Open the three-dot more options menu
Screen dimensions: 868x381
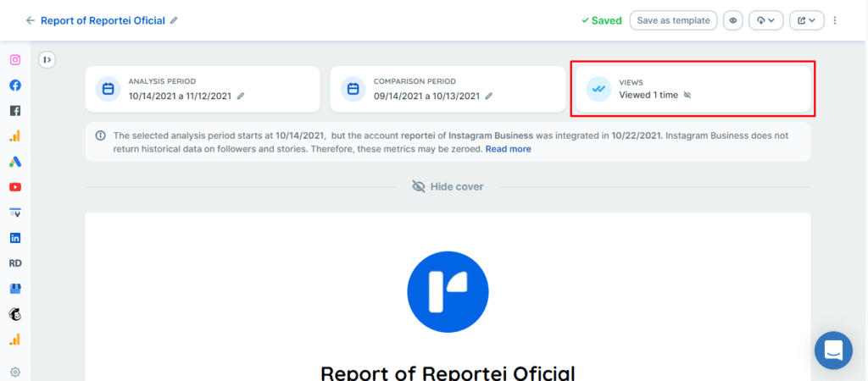(x=835, y=20)
